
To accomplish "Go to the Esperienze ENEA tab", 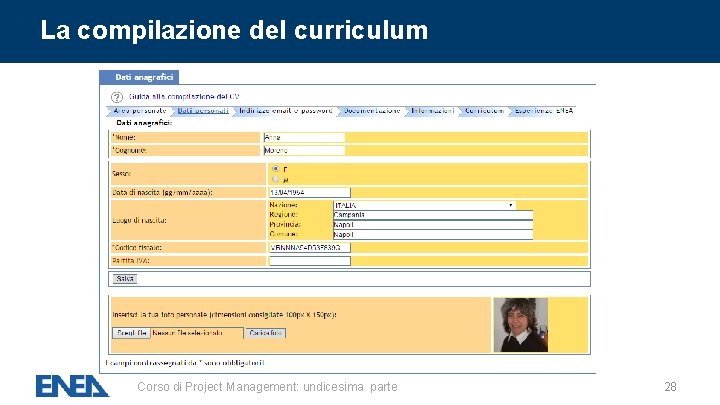I will pos(544,111).
